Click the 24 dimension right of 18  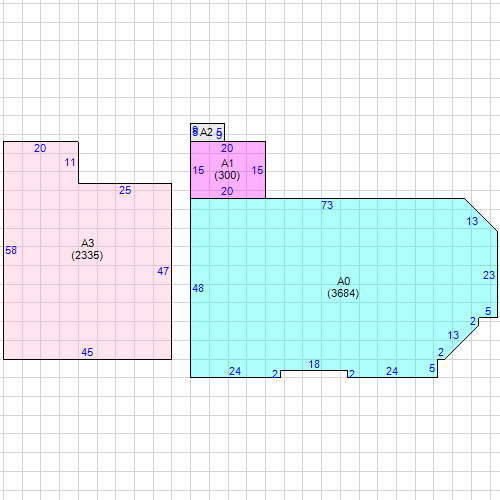coord(392,371)
